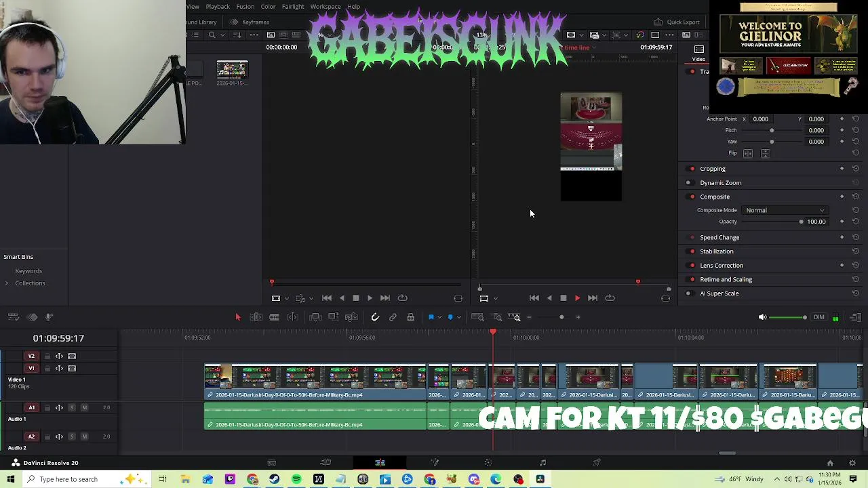Select the Video tab in Inspector
The image size is (868, 488).
[x=698, y=53]
